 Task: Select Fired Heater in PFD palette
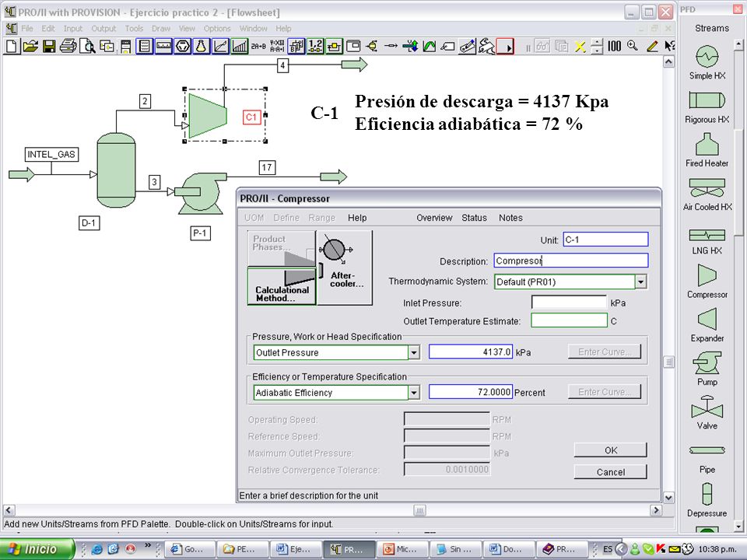[707, 150]
